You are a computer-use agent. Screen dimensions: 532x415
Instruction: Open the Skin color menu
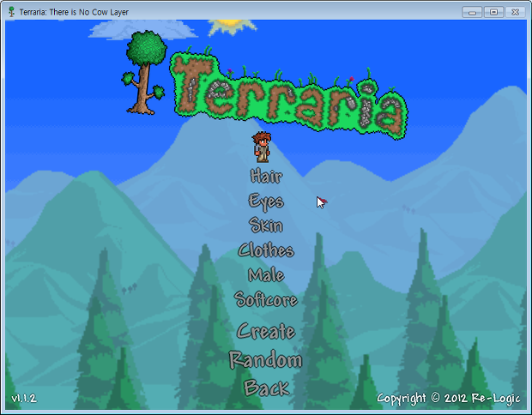pos(266,226)
